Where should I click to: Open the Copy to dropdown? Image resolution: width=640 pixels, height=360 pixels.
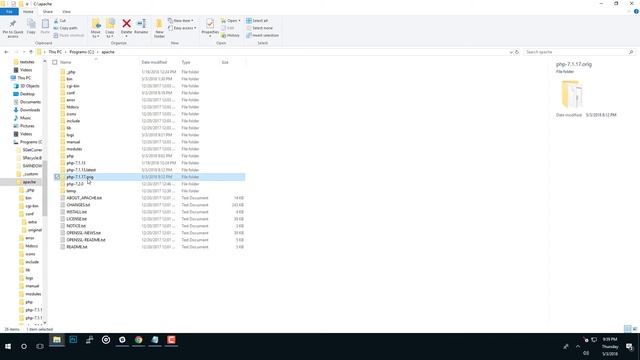click(x=110, y=28)
